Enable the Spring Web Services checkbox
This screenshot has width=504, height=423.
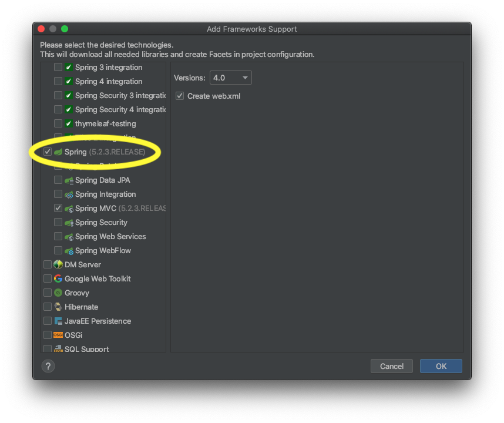(x=58, y=237)
